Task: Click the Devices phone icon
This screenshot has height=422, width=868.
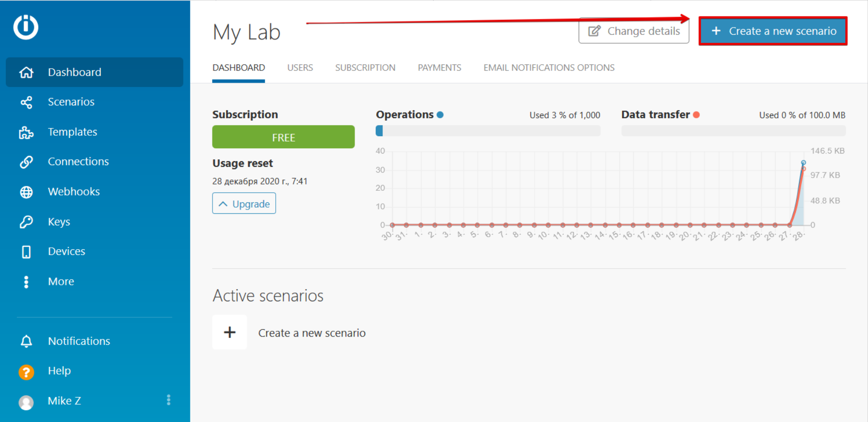Action: click(26, 252)
